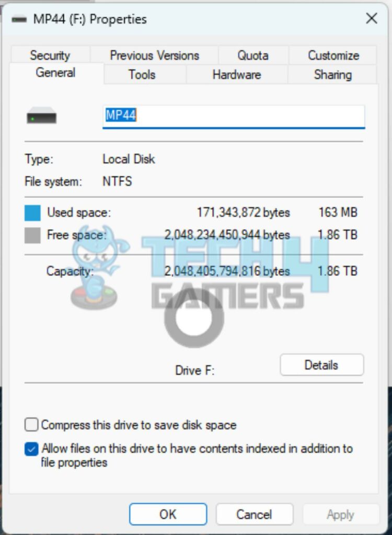Select the General tab
Screen dimensions: 392x535
[55, 73]
